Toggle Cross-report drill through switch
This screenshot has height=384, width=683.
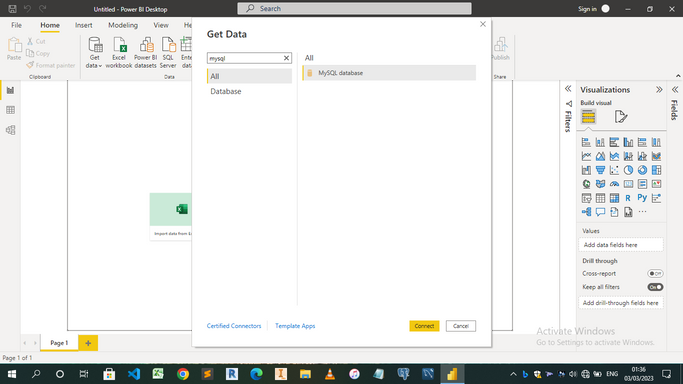655,273
